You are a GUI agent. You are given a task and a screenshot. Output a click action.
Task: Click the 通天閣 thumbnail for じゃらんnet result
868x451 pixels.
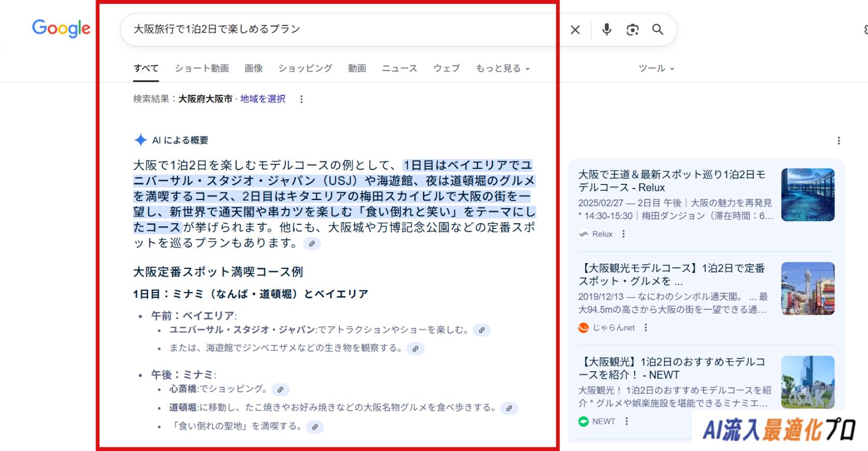(807, 289)
